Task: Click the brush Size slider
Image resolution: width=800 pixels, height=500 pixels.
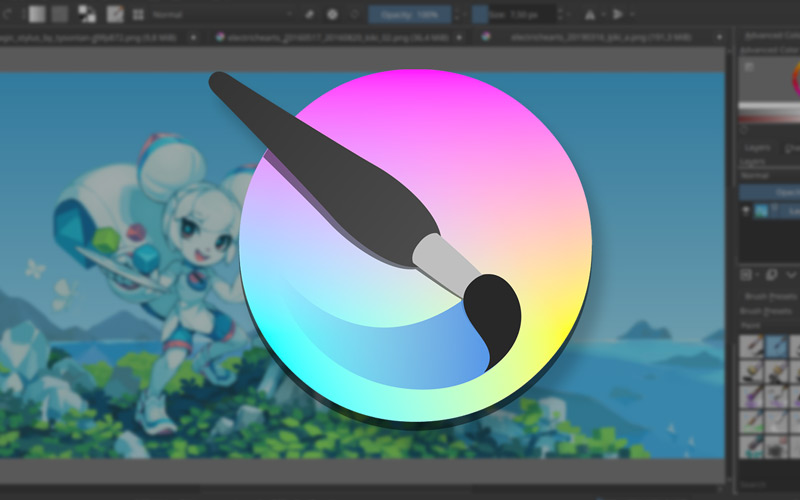Action: [x=514, y=14]
